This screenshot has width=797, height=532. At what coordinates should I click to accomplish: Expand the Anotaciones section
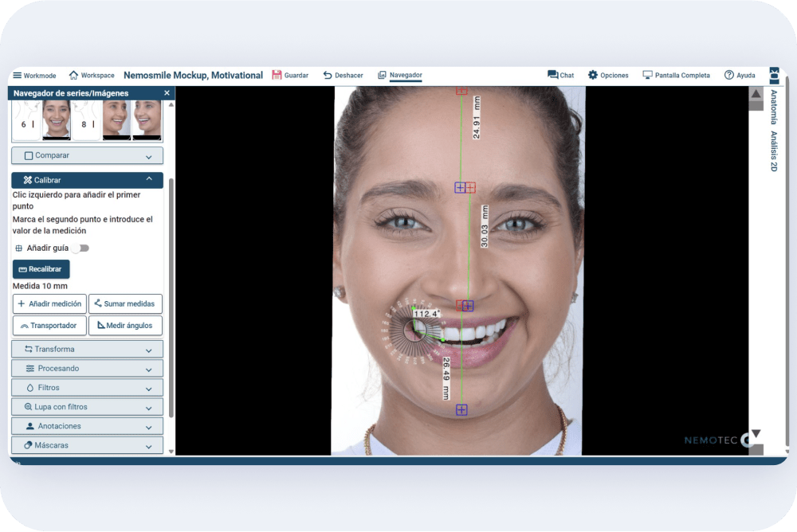pyautogui.click(x=88, y=426)
